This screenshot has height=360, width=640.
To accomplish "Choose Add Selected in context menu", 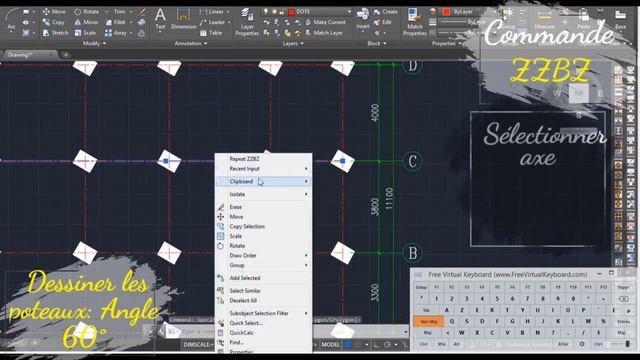I will [x=264, y=278].
